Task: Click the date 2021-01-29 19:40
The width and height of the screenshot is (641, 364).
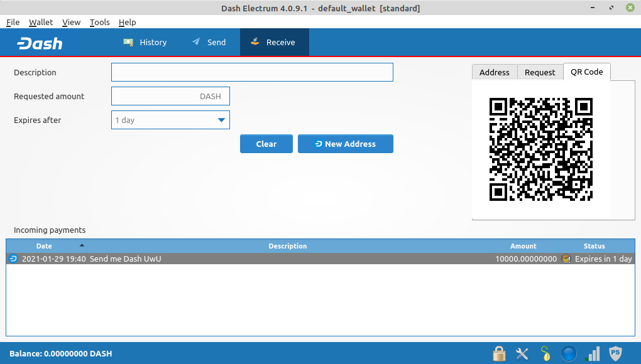Action: pyautogui.click(x=54, y=259)
